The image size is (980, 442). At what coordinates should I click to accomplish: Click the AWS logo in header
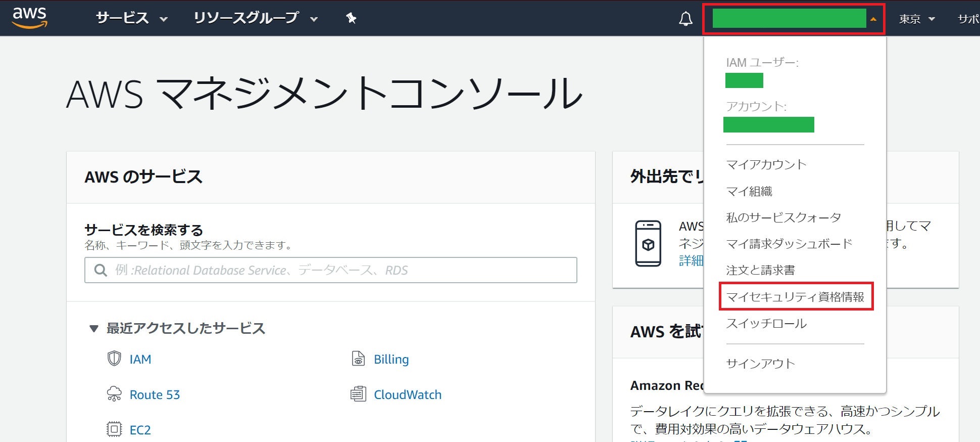[30, 18]
